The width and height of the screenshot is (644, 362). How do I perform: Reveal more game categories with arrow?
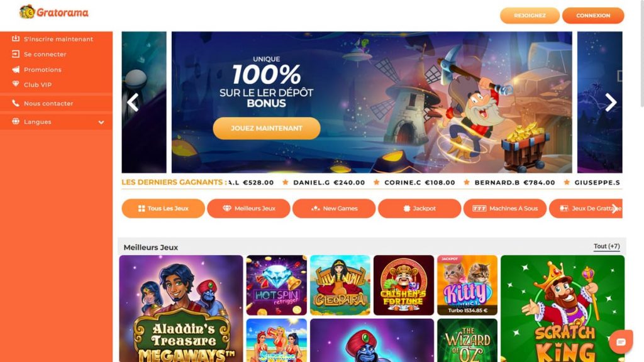pyautogui.click(x=614, y=209)
